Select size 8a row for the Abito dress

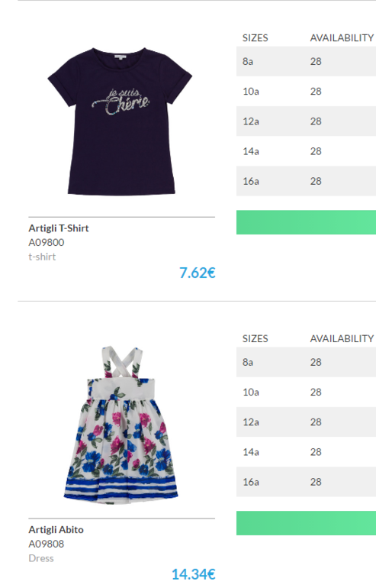pos(306,362)
